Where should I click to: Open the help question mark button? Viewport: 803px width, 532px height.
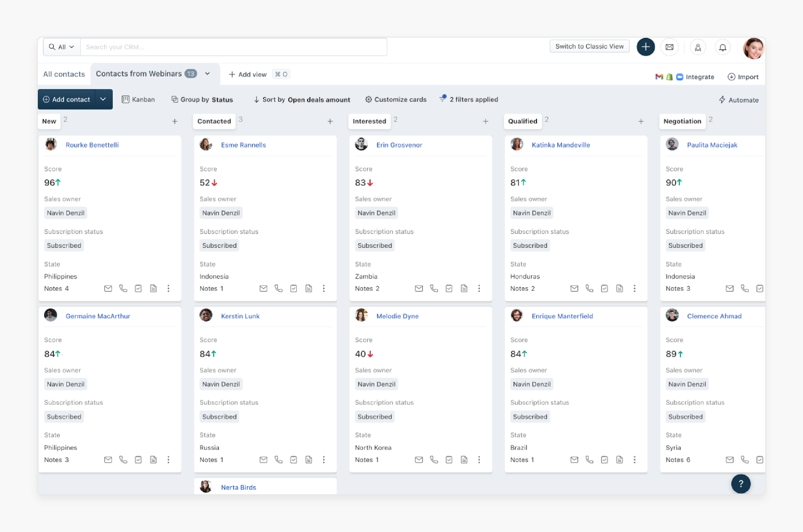pyautogui.click(x=740, y=484)
